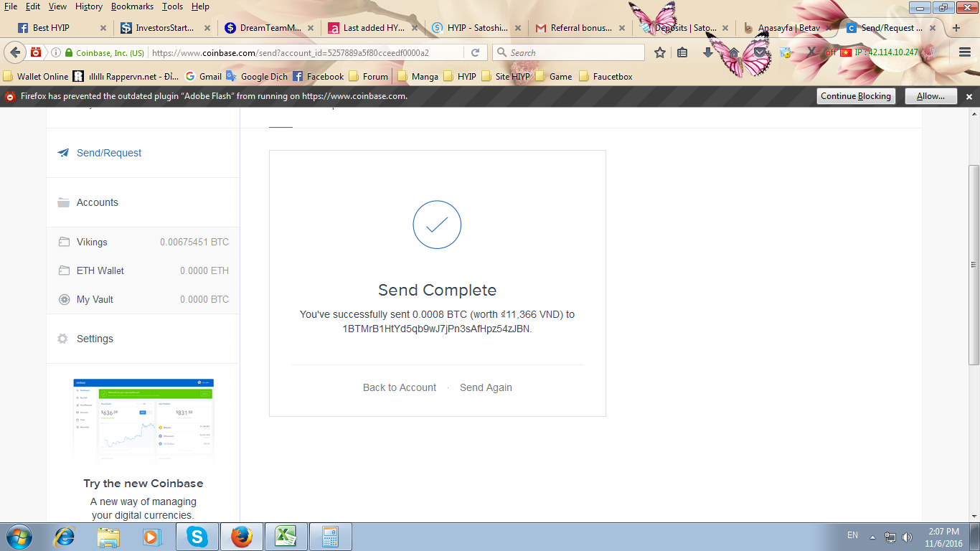Click the Firefox taskbar icon
The image size is (980, 551).
pyautogui.click(x=242, y=537)
